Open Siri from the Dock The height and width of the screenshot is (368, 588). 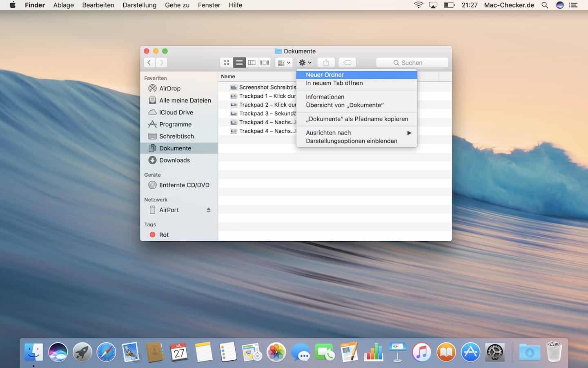pos(58,352)
